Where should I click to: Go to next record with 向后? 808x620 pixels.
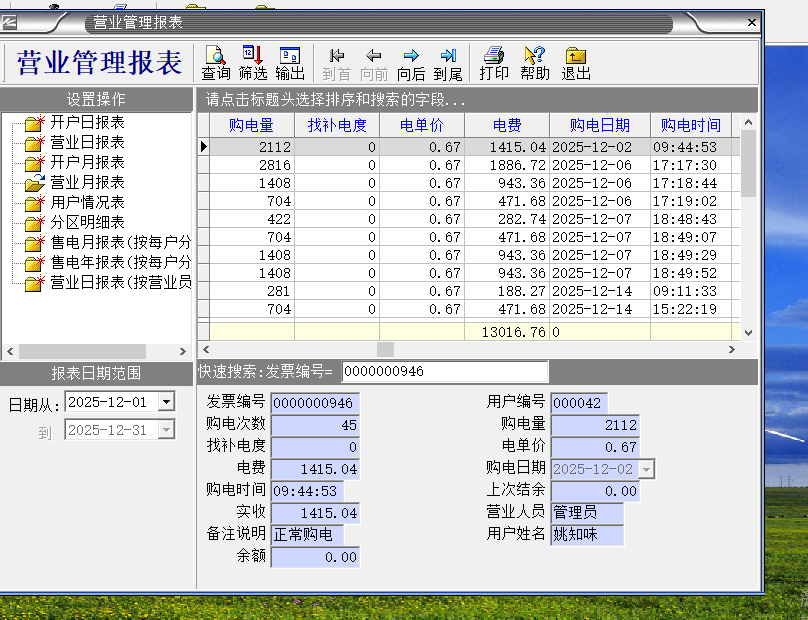click(411, 62)
